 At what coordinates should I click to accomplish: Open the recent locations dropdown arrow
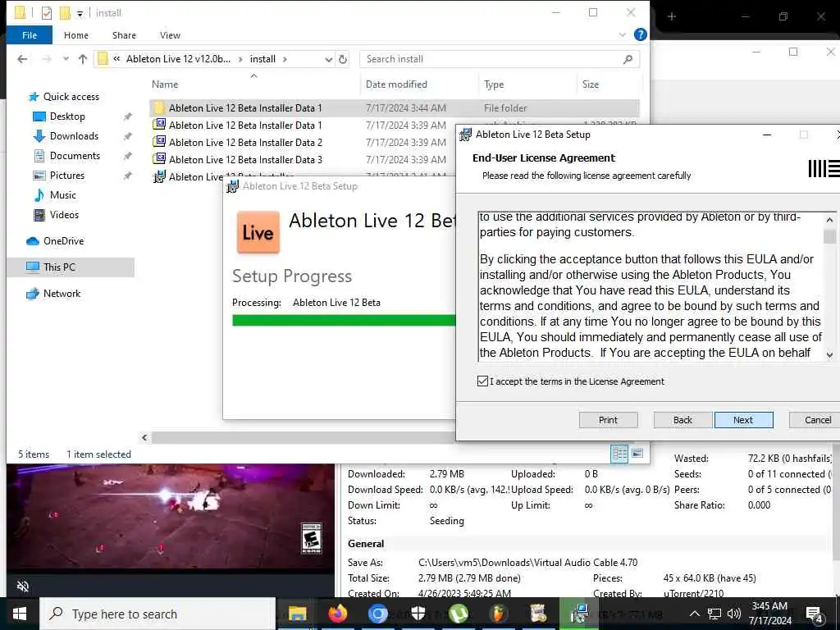[66, 59]
